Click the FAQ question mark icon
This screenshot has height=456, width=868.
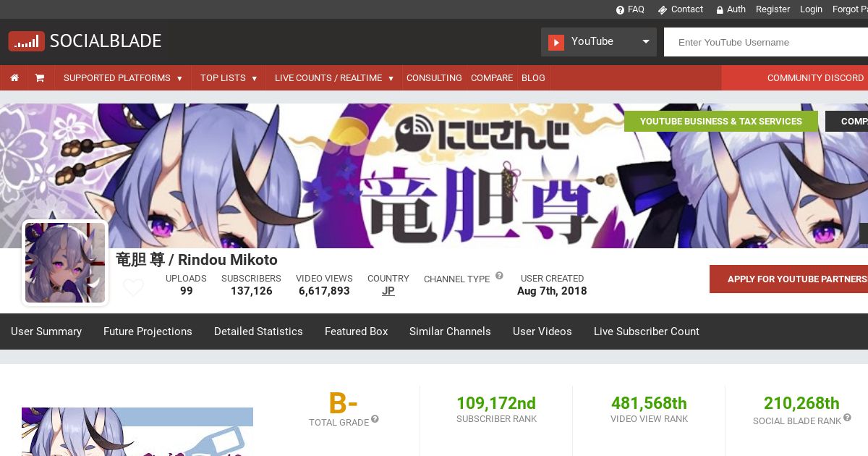[x=620, y=9]
